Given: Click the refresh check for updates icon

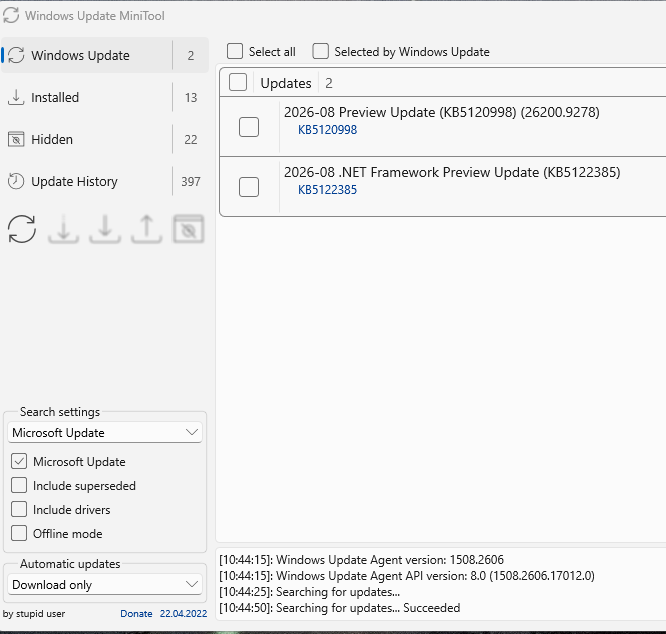Looking at the screenshot, I should [x=22, y=229].
